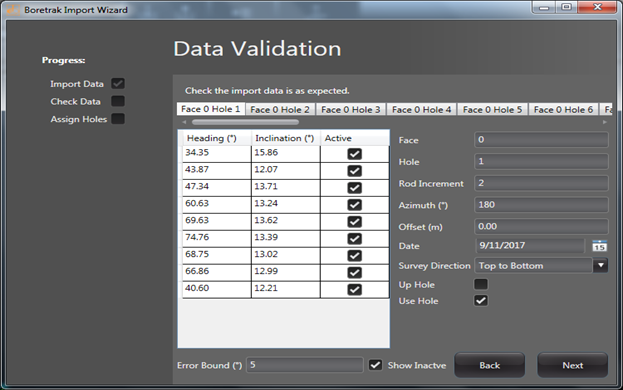The image size is (623, 390).
Task: Select heading cell 68.75
Action: click(217, 256)
